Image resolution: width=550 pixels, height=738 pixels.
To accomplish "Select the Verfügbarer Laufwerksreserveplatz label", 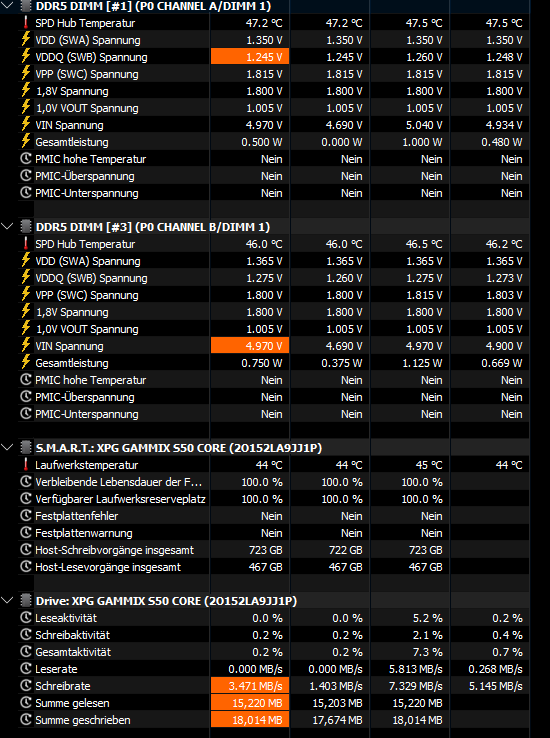I will [x=120, y=499].
